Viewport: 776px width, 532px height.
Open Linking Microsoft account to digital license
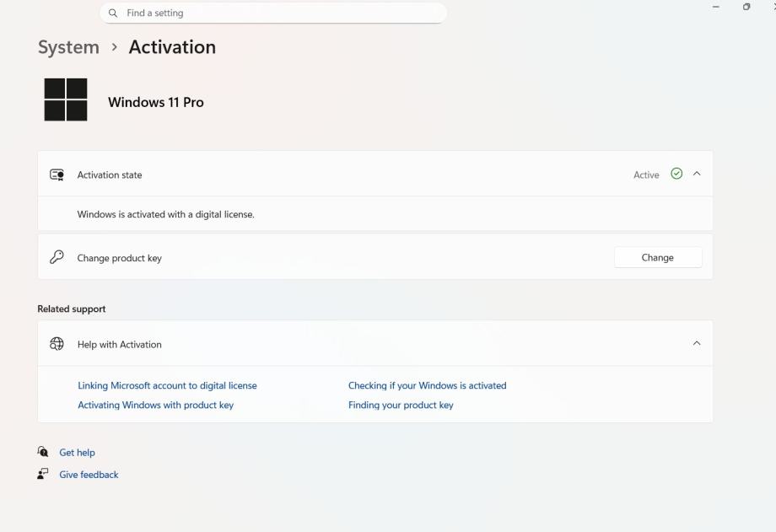coord(167,385)
